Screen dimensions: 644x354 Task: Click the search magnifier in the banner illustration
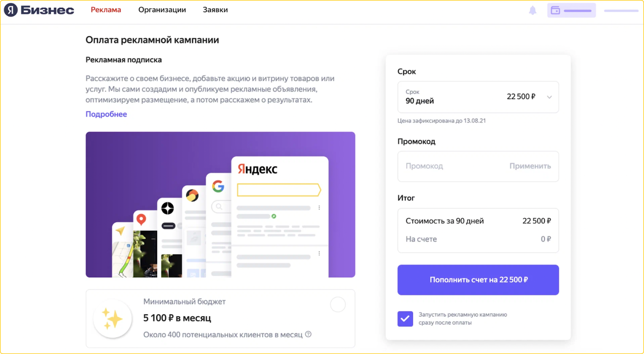click(218, 207)
